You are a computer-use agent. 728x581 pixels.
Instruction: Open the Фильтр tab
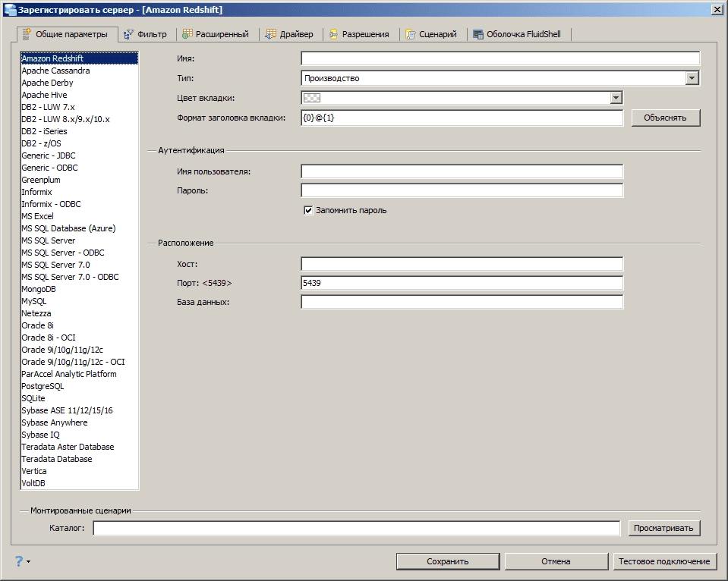144,34
